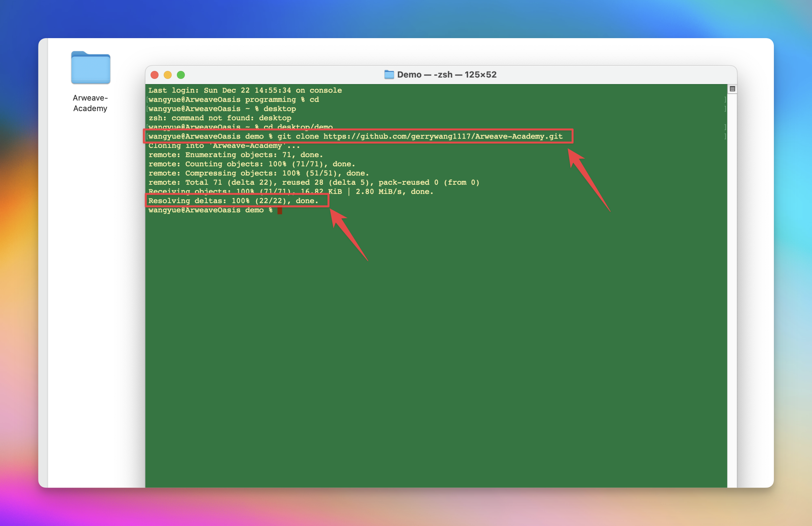Screen dimensions: 812x526
Task: Click 'remote: Total 71 (delta 22)' line
Action: point(314,182)
